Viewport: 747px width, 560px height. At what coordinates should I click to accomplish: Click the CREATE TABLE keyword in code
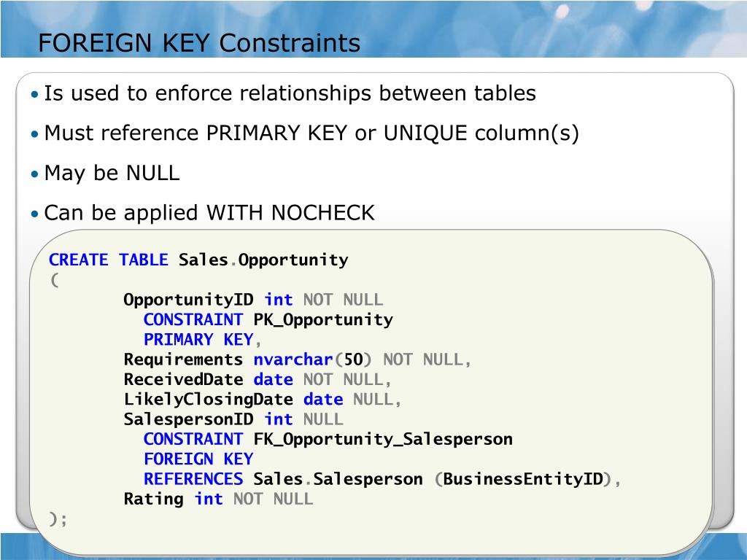108,260
